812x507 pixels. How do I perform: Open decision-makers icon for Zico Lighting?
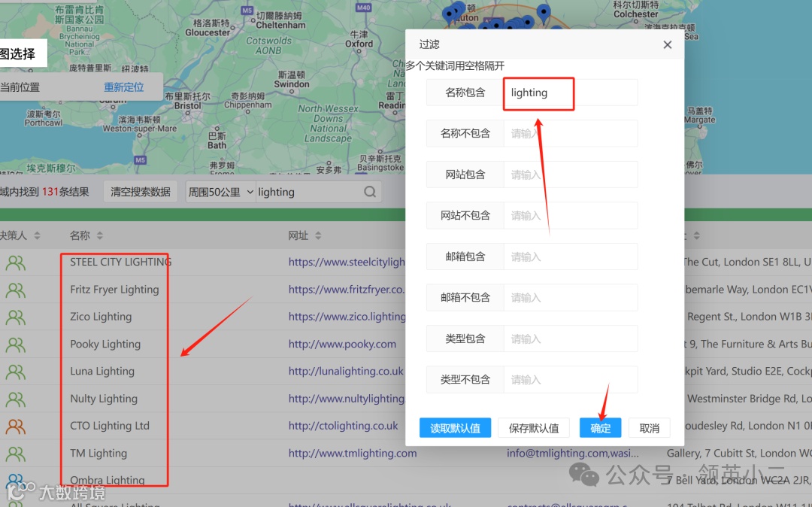pos(16,317)
